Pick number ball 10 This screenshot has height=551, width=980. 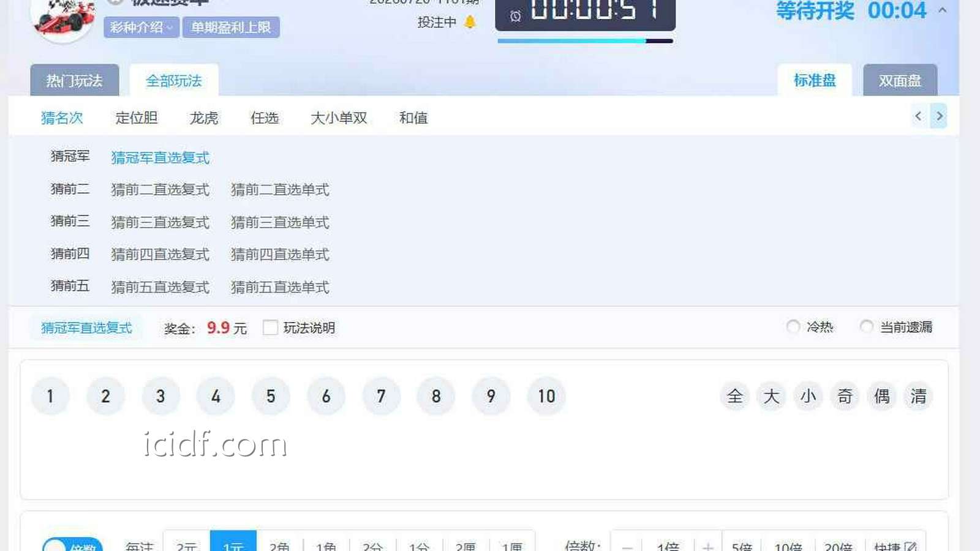(x=546, y=396)
